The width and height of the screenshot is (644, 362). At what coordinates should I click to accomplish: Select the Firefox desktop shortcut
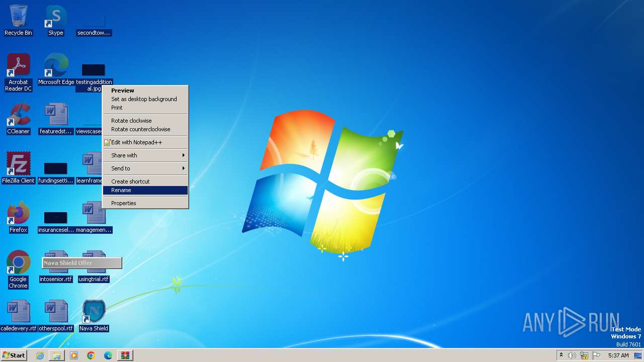pyautogui.click(x=18, y=217)
